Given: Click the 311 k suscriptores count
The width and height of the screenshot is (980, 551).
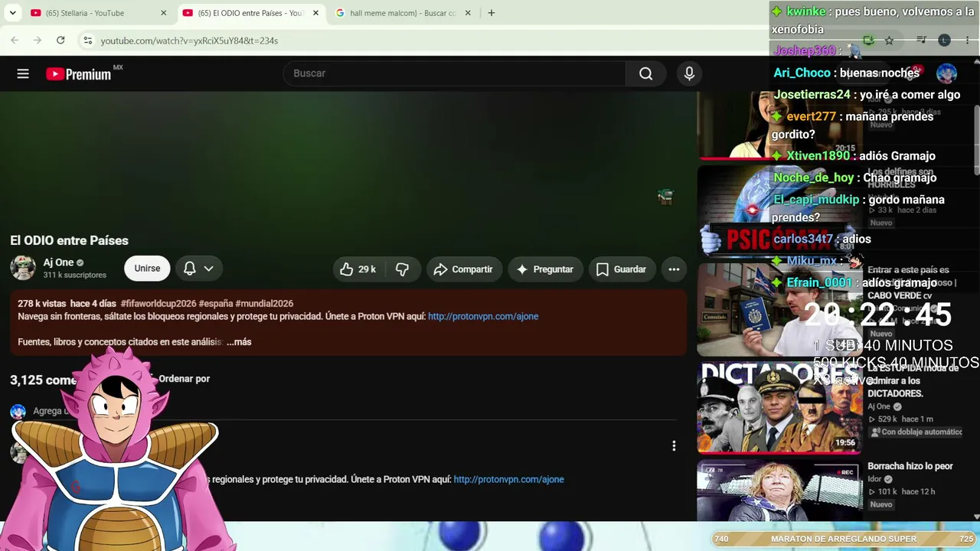Looking at the screenshot, I should pos(74,275).
